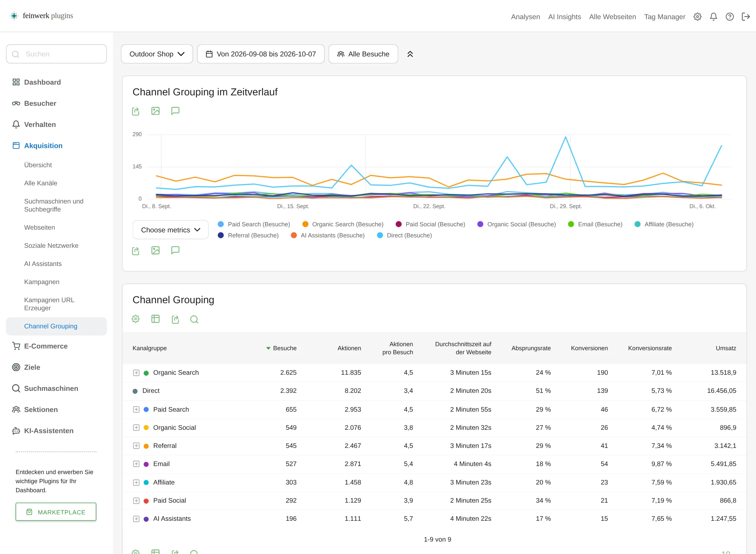Open the date range picker button
Screen dimensions: 756x554
(x=261, y=54)
